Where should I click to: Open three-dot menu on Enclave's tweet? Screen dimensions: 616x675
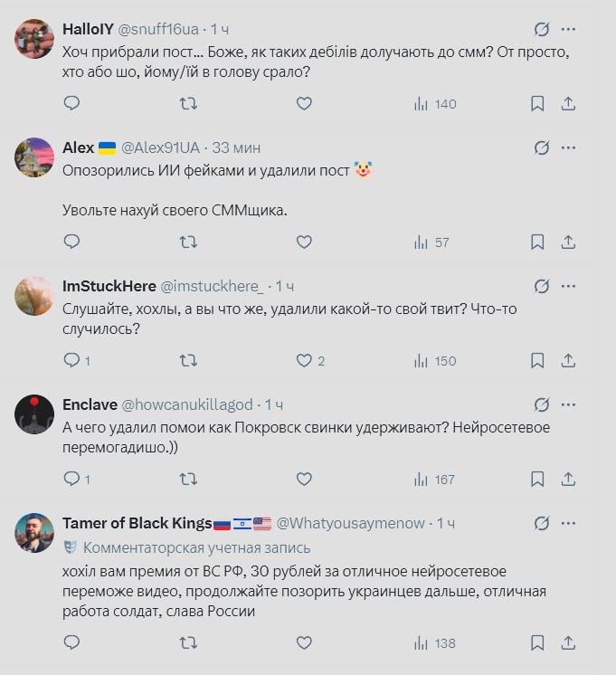[x=568, y=404]
